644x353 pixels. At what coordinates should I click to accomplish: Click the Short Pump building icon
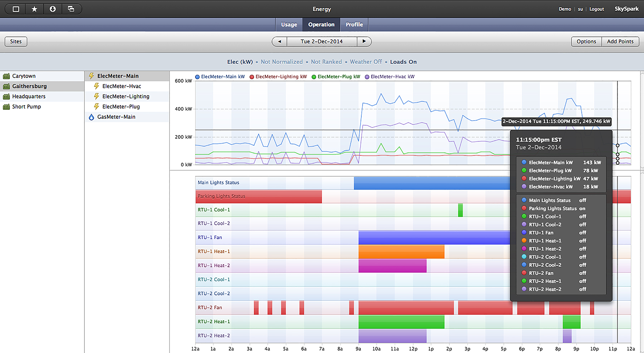coord(6,107)
